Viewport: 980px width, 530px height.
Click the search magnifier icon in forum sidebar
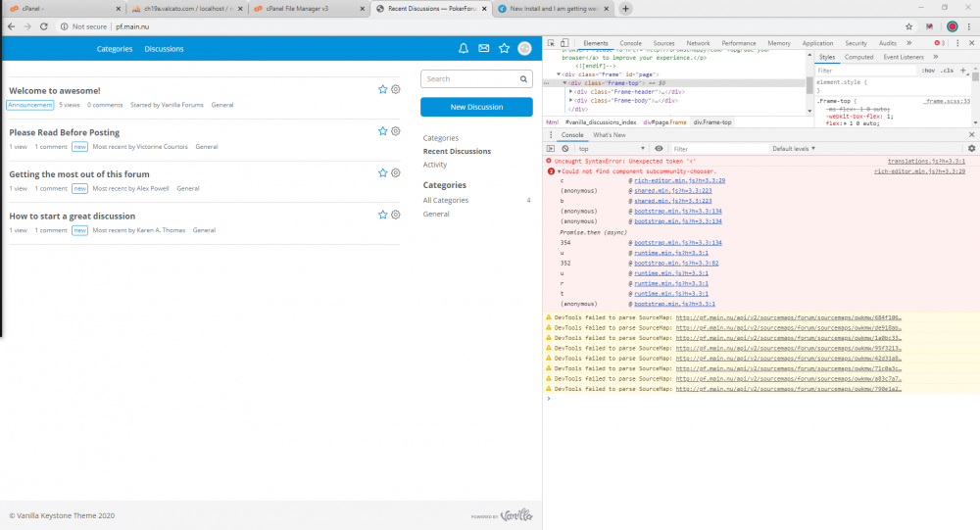coord(523,79)
